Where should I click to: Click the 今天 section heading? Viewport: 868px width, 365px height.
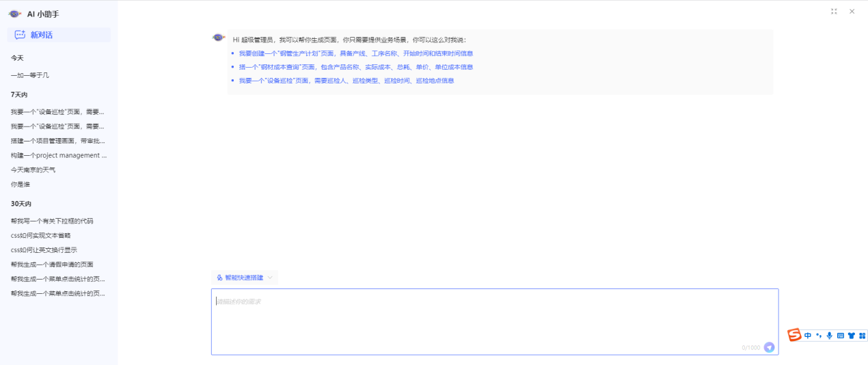(17, 58)
